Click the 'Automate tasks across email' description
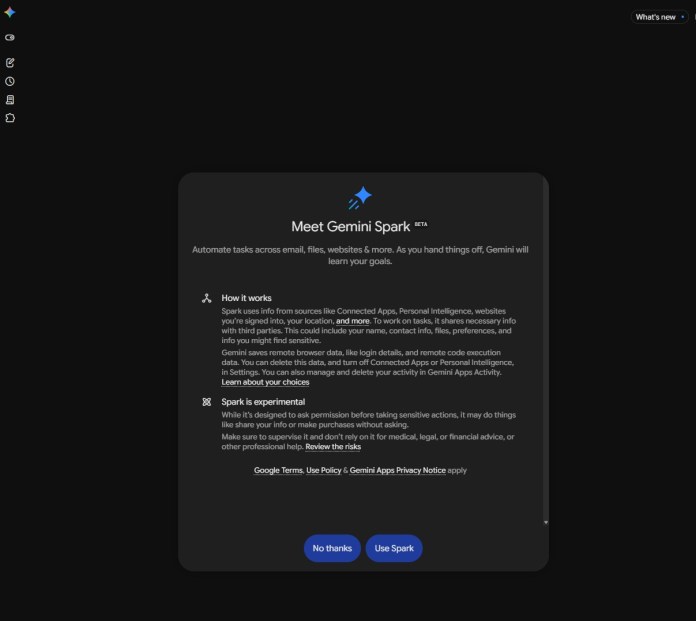 pyautogui.click(x=360, y=255)
